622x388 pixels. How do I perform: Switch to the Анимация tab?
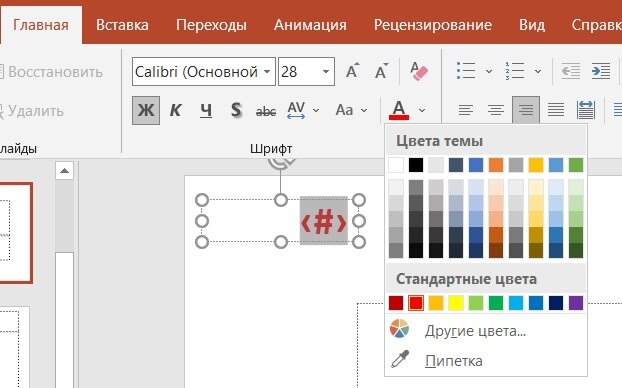[310, 25]
